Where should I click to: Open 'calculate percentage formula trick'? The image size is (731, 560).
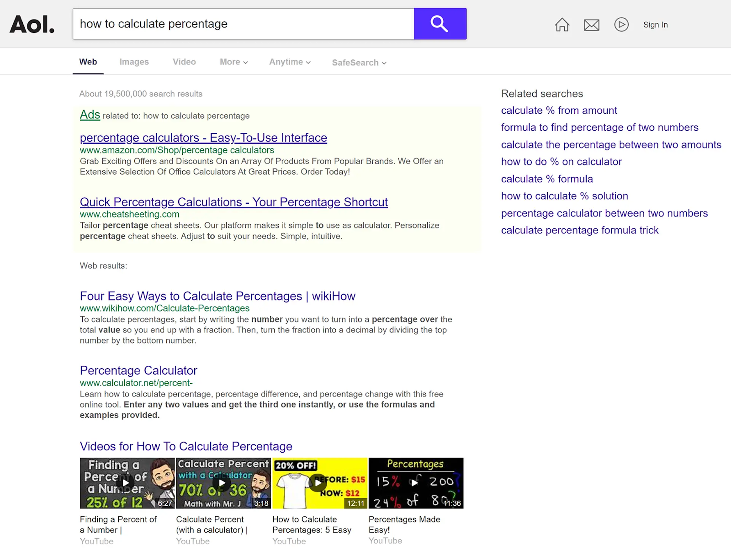[x=579, y=230]
